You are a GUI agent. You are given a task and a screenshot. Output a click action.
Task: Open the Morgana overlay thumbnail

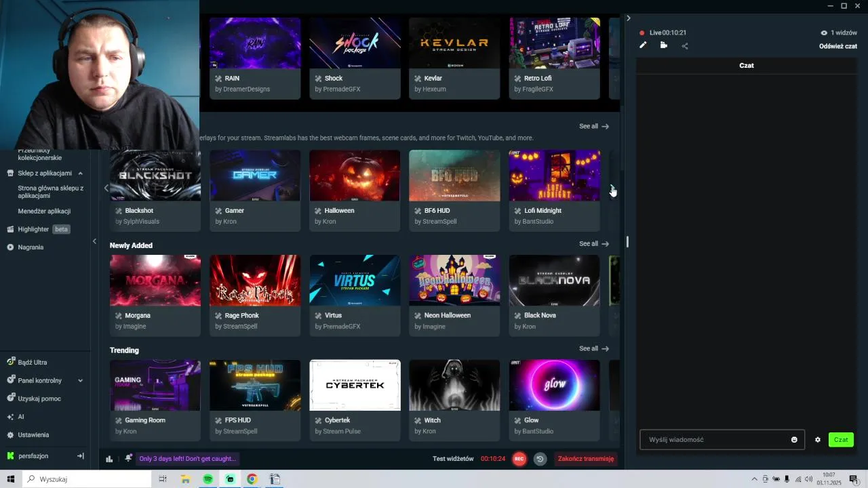point(155,281)
